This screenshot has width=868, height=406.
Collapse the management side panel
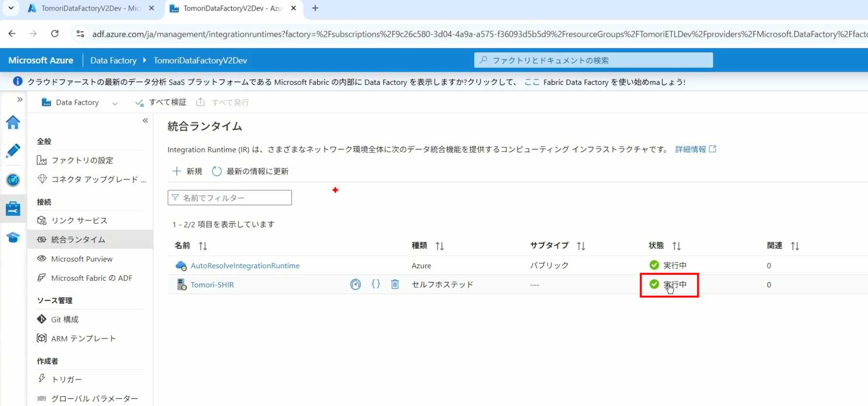point(145,121)
